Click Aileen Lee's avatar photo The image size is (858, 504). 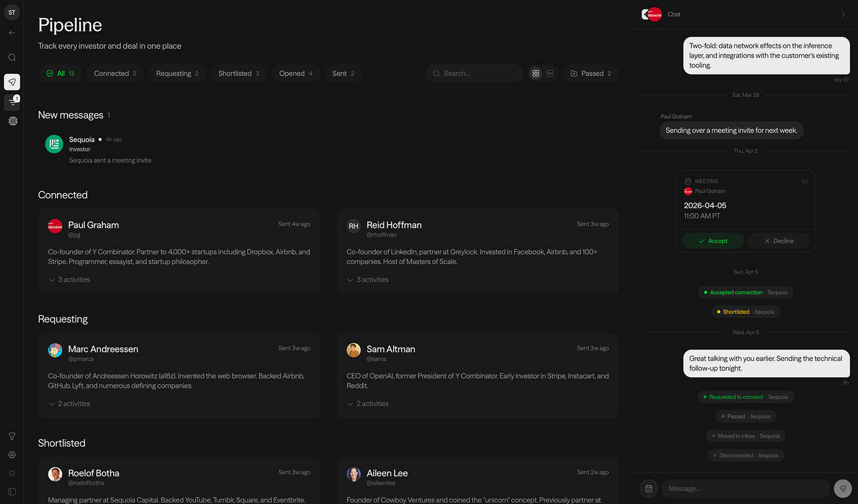[353, 474]
